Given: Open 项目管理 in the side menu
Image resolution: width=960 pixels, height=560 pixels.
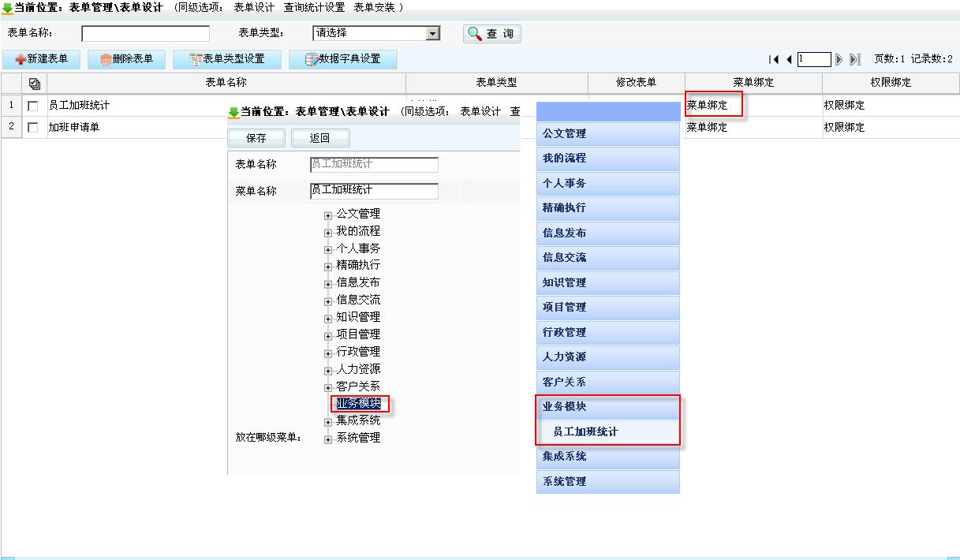Looking at the screenshot, I should click(x=608, y=308).
